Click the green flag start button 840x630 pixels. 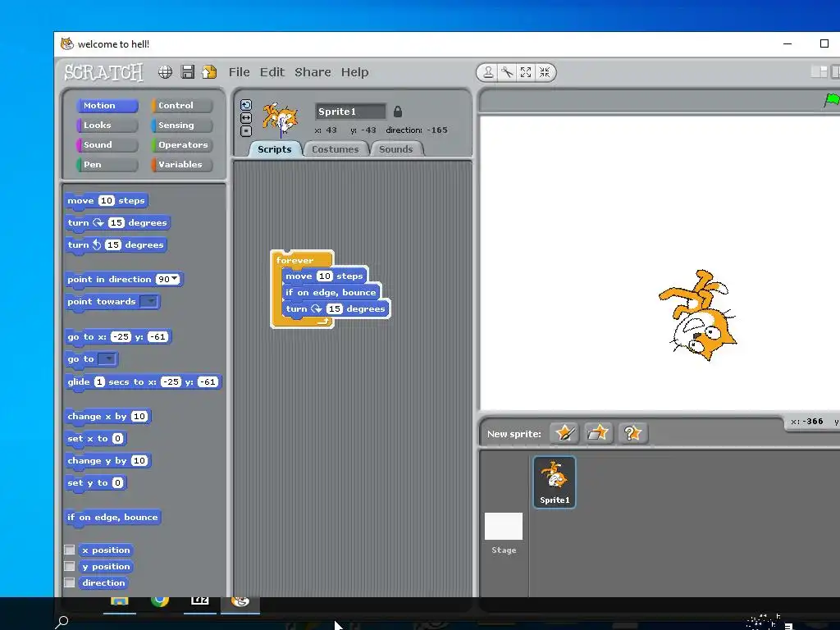(832, 99)
